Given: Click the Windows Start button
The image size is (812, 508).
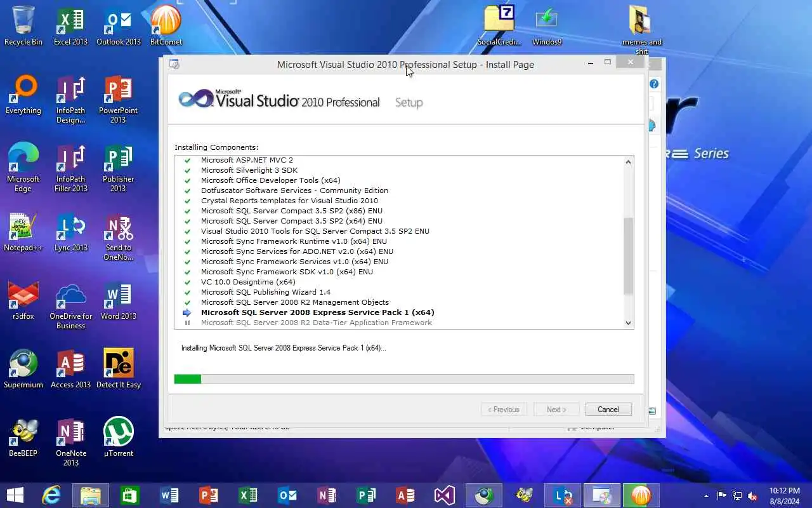Looking at the screenshot, I should (x=15, y=495).
